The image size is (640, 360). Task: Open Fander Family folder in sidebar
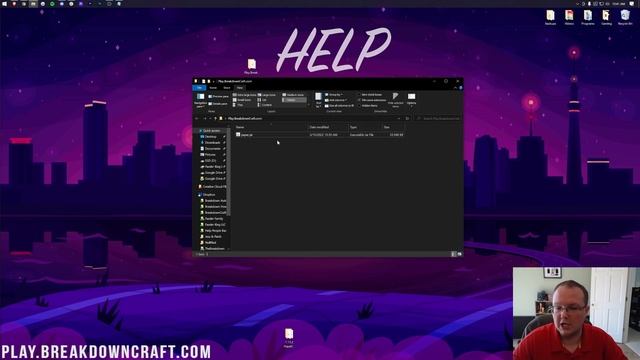[x=213, y=219]
